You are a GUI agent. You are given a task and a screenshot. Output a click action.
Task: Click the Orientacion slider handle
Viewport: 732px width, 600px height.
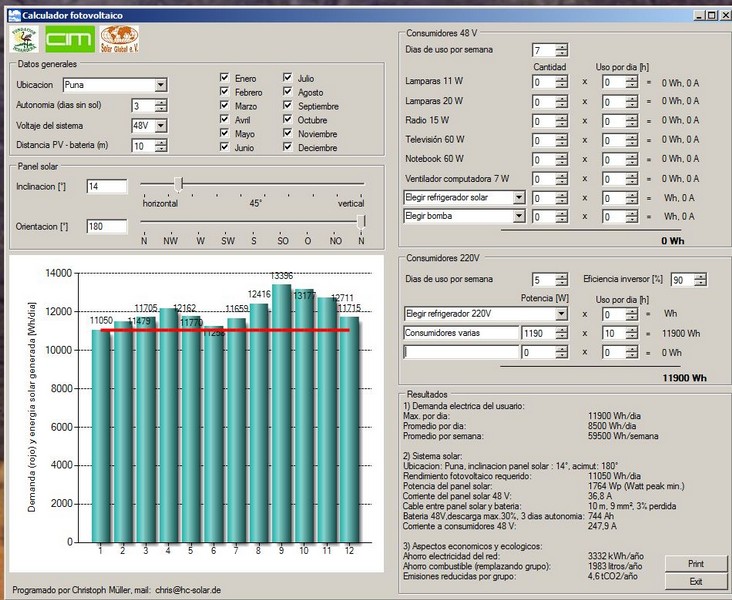[x=361, y=221]
